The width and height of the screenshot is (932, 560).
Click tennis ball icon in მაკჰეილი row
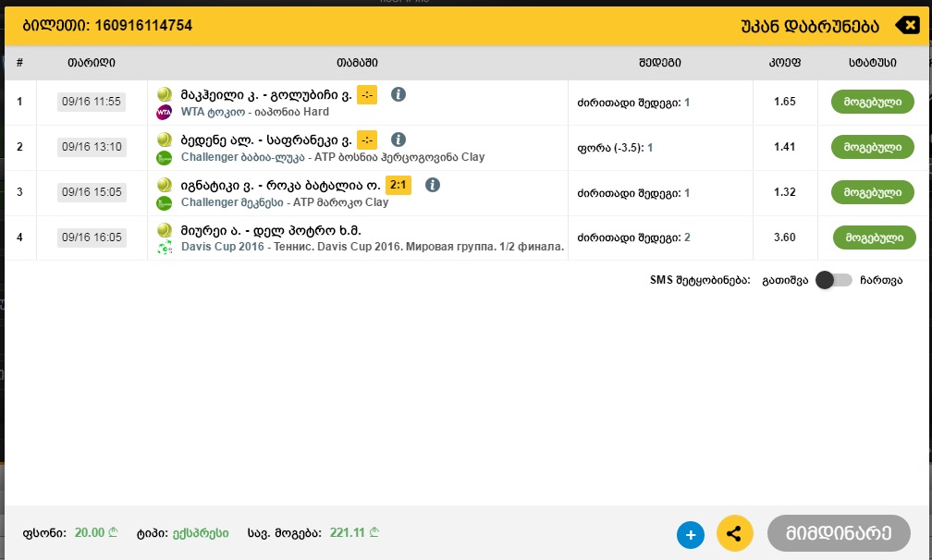pos(164,94)
